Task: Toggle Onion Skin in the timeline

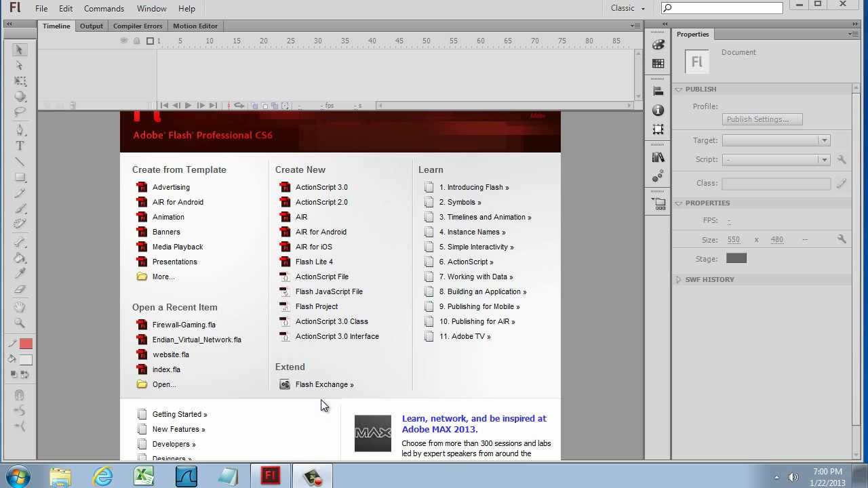Action: [x=255, y=106]
